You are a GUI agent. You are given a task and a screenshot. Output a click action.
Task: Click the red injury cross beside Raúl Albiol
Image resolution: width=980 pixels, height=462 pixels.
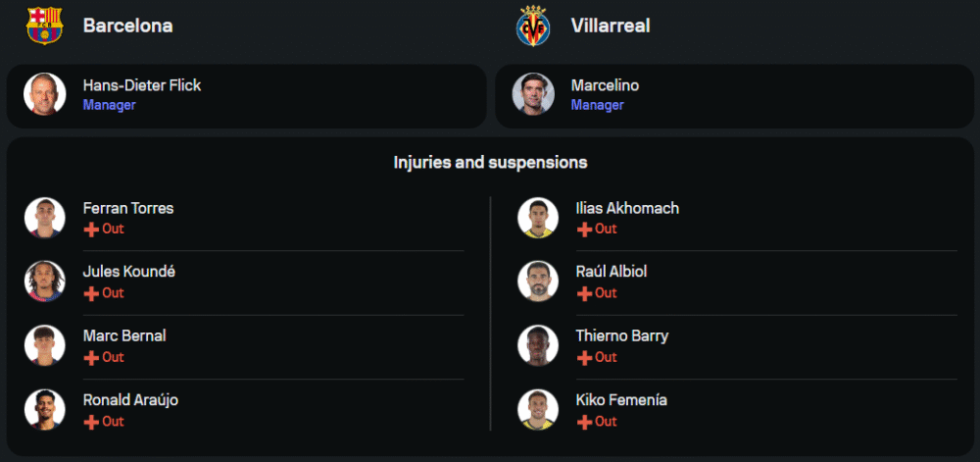(584, 293)
